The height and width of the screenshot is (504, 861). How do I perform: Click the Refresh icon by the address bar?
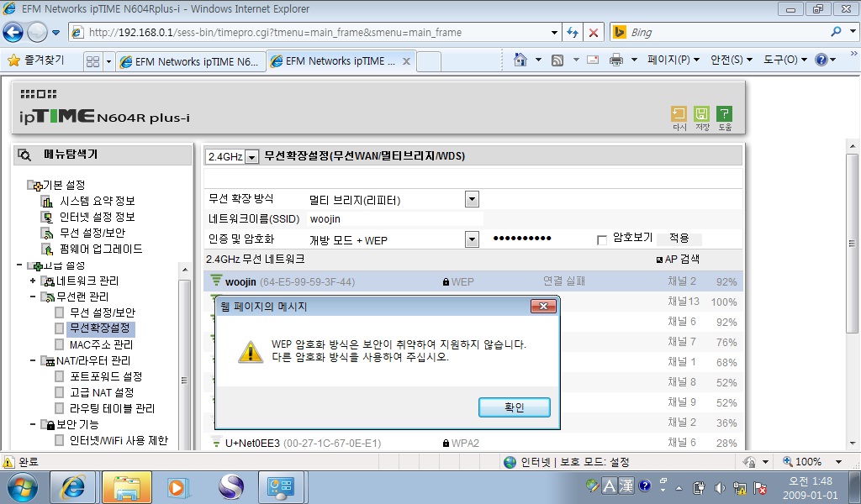573,33
